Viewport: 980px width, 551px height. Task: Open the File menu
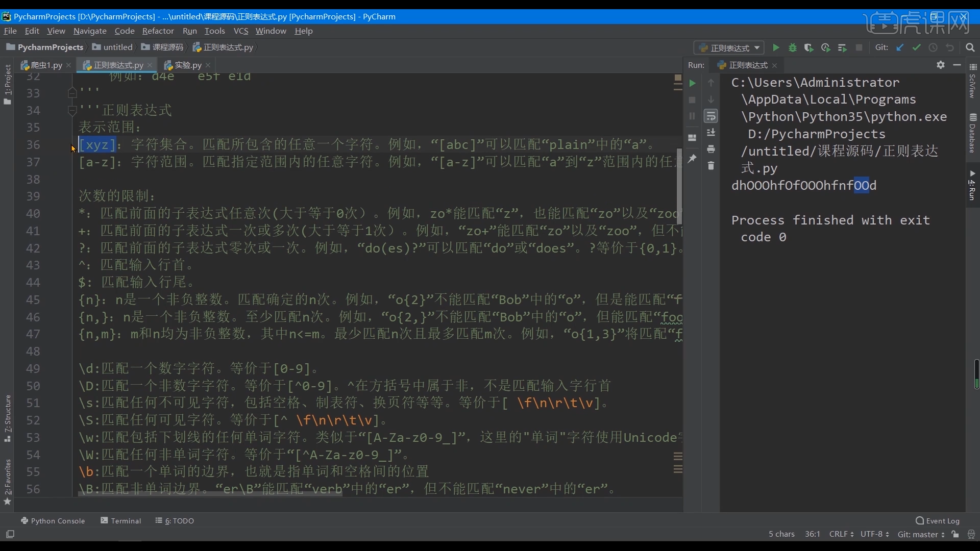(10, 31)
